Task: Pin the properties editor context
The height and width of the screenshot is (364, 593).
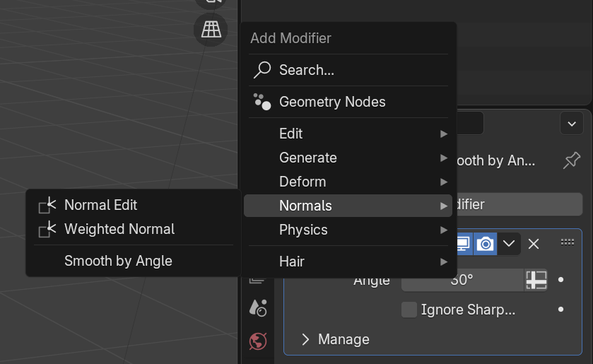Action: 572,160
